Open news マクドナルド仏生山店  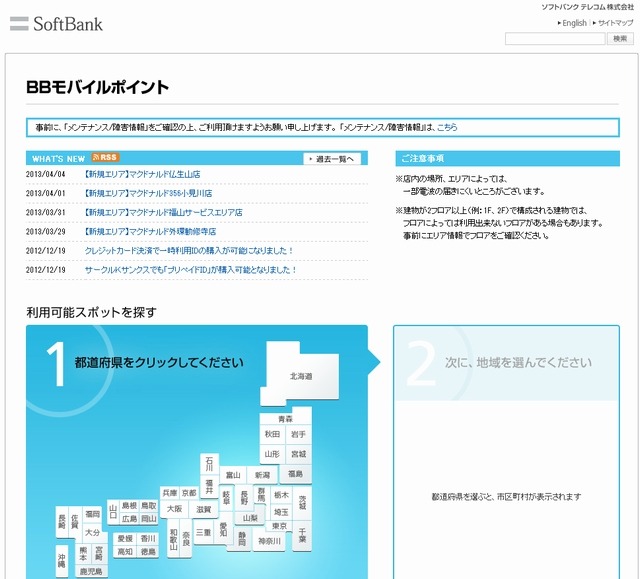pyautogui.click(x=142, y=174)
